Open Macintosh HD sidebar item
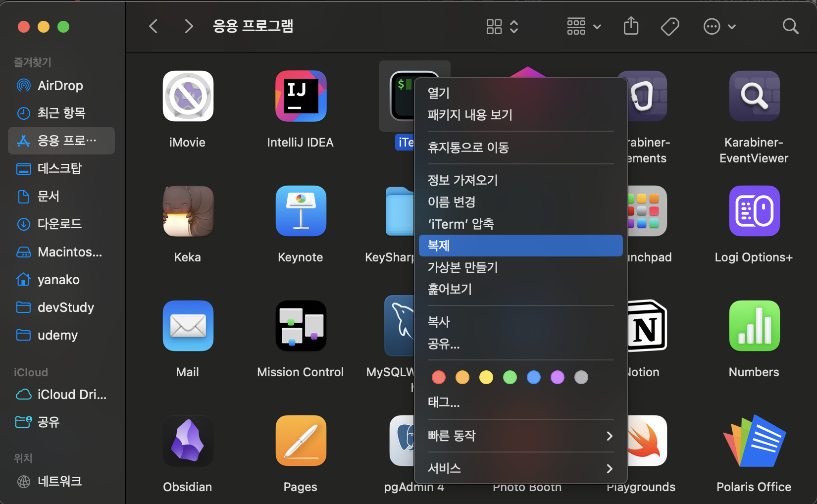The height and width of the screenshot is (504, 817). (x=61, y=252)
